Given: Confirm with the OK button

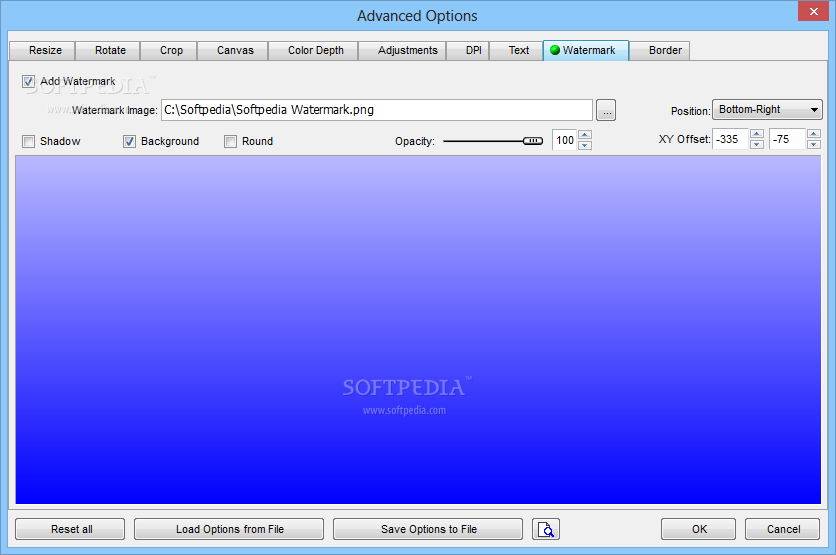Looking at the screenshot, I should tap(698, 529).
